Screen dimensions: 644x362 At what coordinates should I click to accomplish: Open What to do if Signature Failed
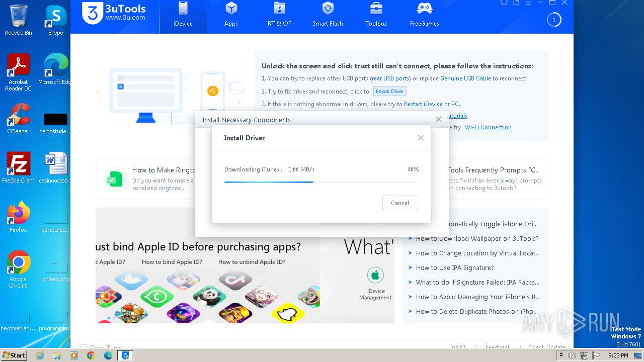pos(477,283)
